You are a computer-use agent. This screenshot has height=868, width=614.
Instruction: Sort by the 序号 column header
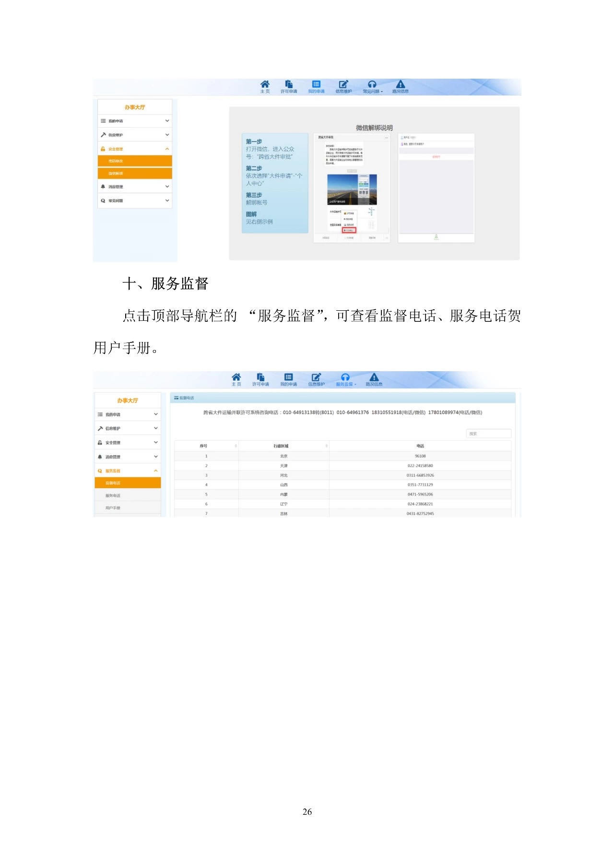(x=206, y=446)
